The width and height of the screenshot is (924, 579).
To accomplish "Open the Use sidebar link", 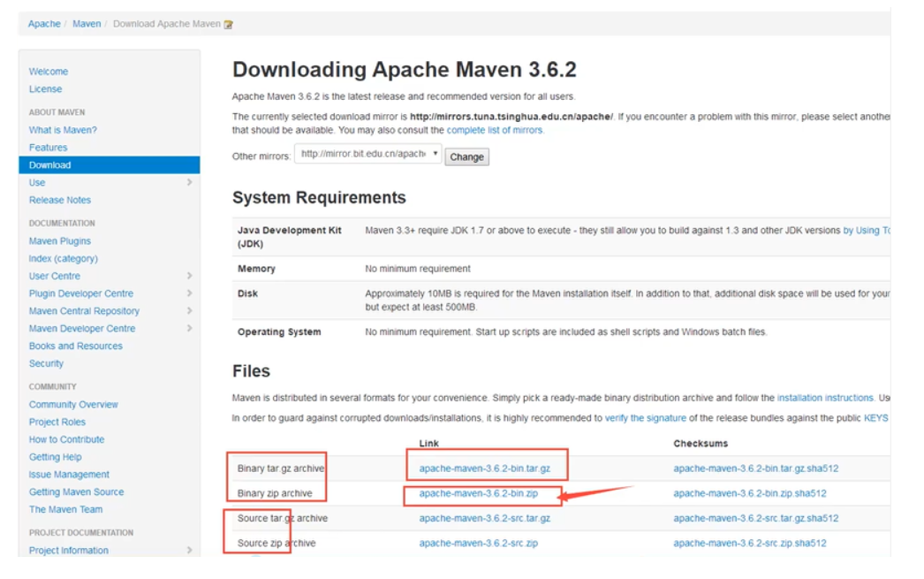I will [x=36, y=183].
